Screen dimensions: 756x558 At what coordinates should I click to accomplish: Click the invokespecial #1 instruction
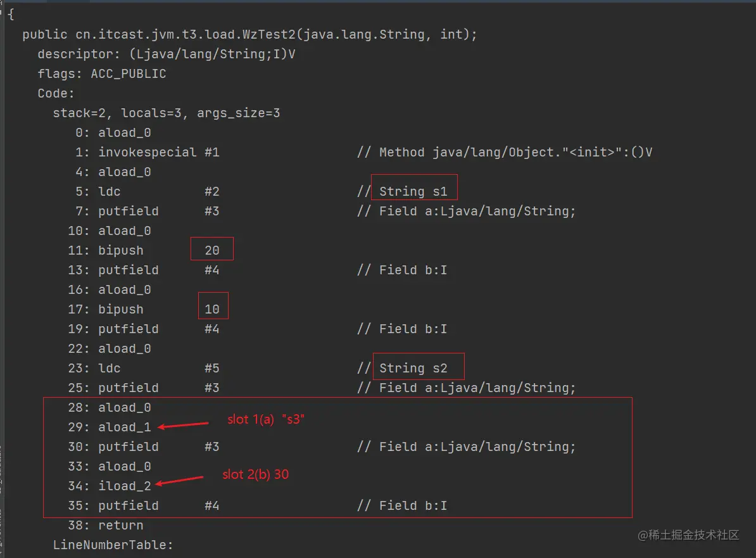point(158,152)
